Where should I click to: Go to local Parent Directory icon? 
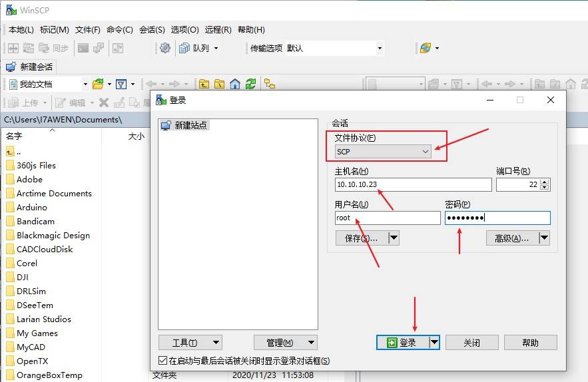[x=204, y=84]
